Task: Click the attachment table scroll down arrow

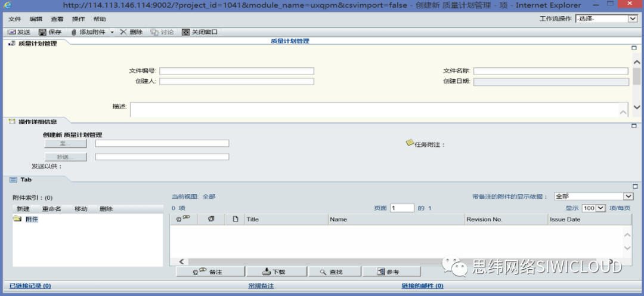Action: tap(627, 248)
